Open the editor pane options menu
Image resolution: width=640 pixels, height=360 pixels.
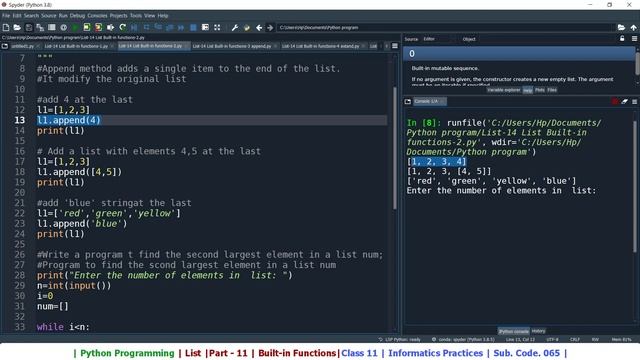pyautogui.click(x=395, y=46)
